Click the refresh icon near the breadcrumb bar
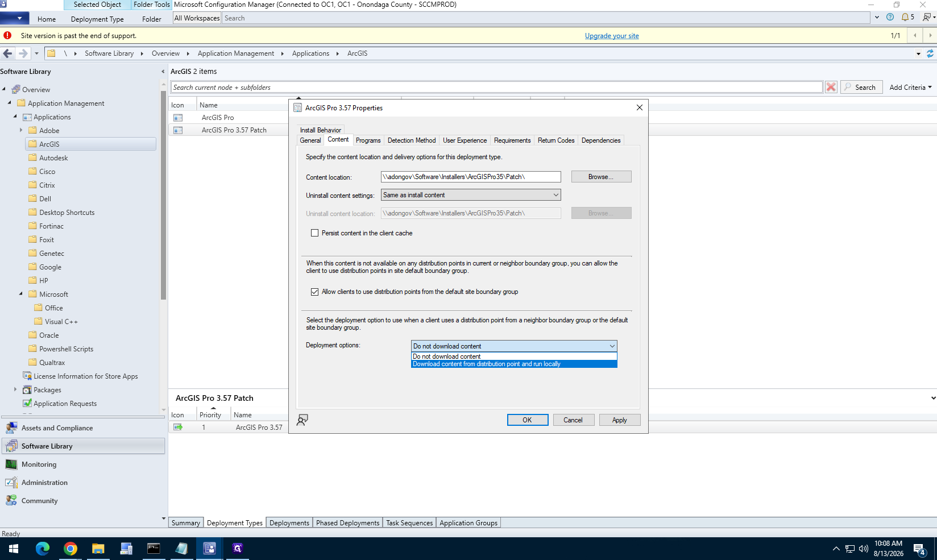This screenshot has width=937, height=560. 930,53
